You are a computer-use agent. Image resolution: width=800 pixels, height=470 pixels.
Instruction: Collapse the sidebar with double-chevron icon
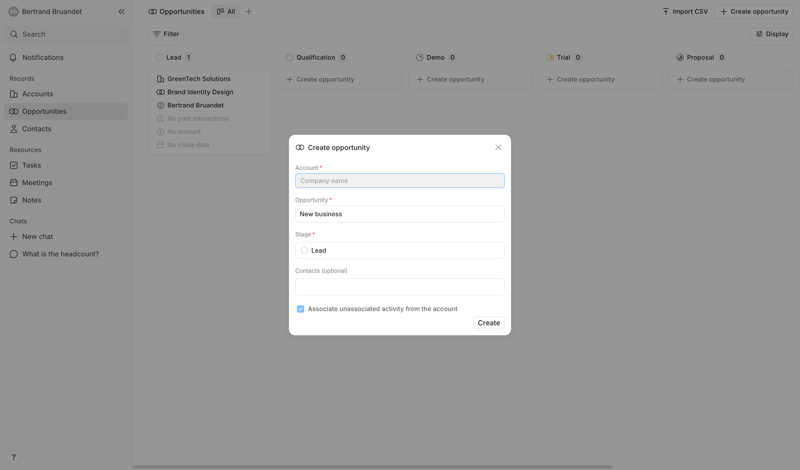click(x=121, y=12)
